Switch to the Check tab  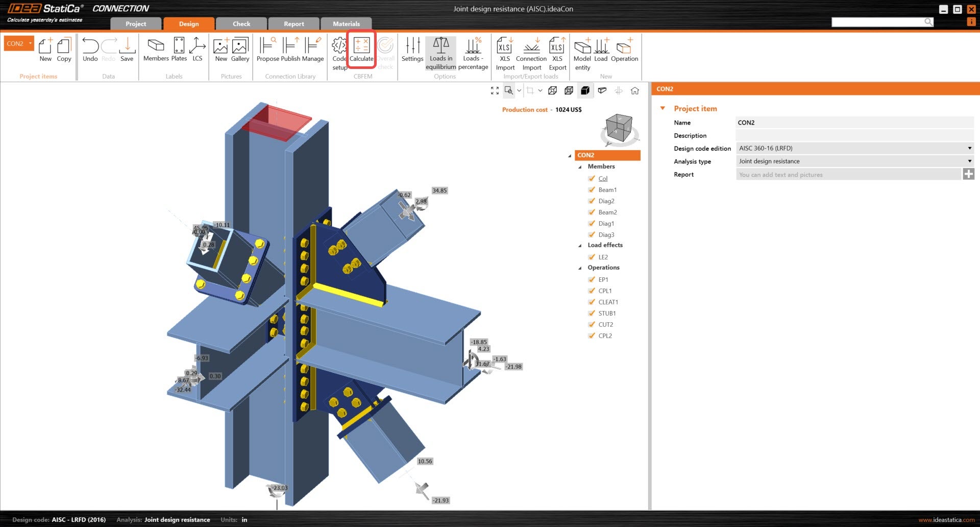[241, 23]
